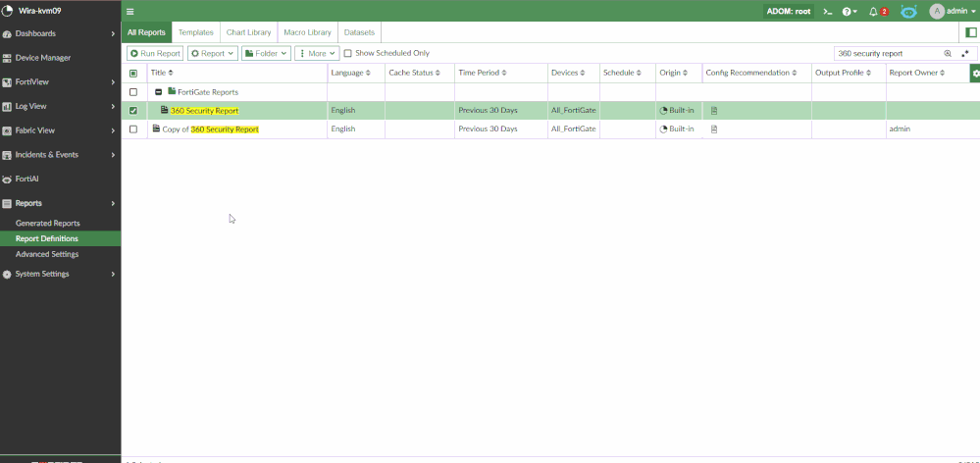Open the More dropdown button
The height and width of the screenshot is (463, 980).
[x=317, y=54]
